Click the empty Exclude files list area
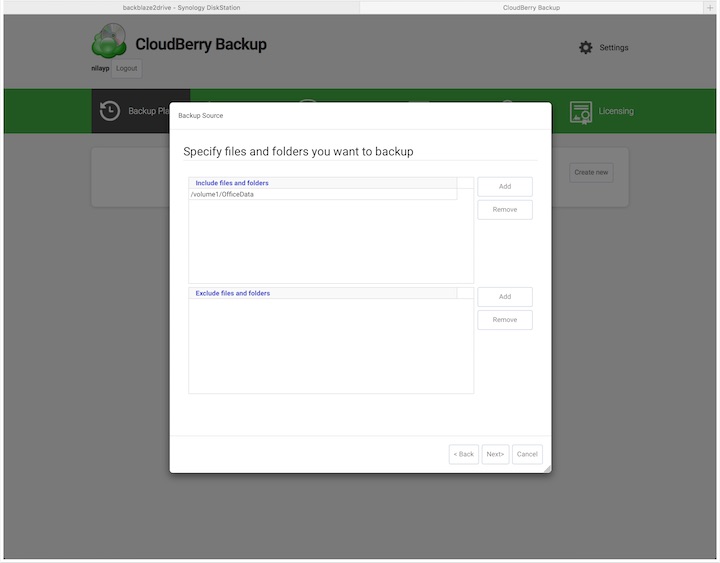 [331, 346]
